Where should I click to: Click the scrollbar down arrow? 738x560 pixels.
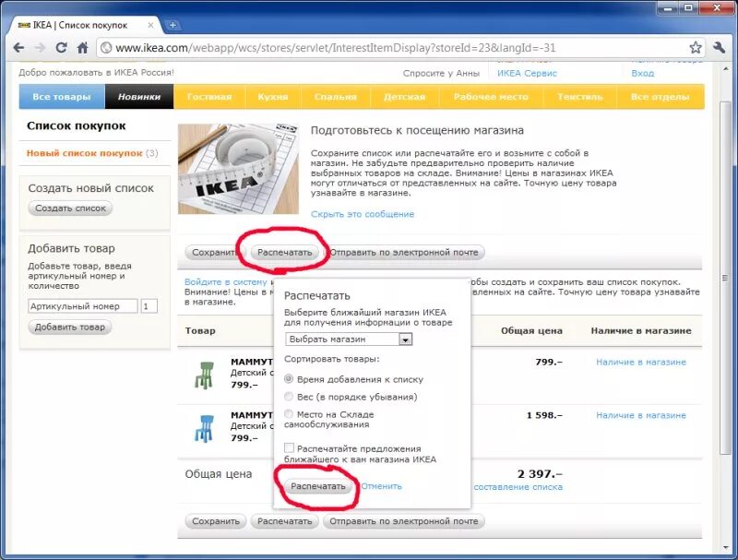click(x=725, y=548)
